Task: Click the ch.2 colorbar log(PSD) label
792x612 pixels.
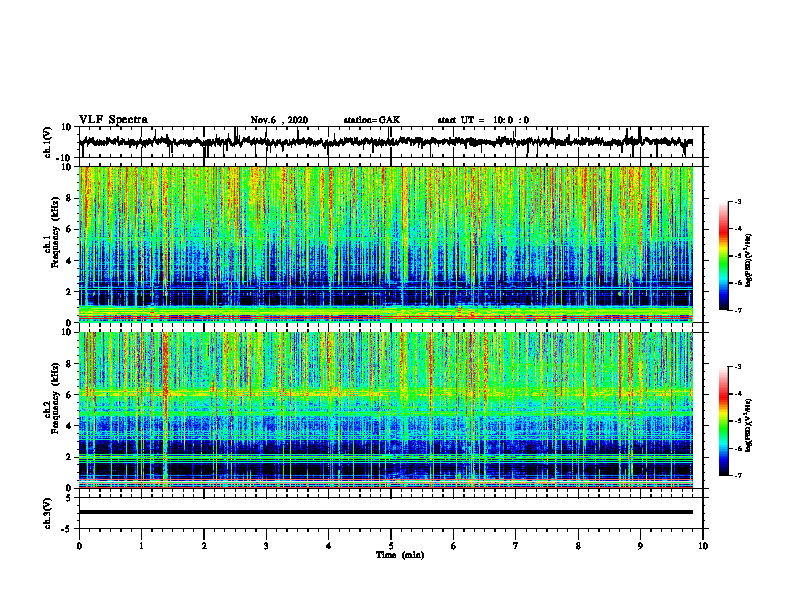Action: click(x=748, y=426)
